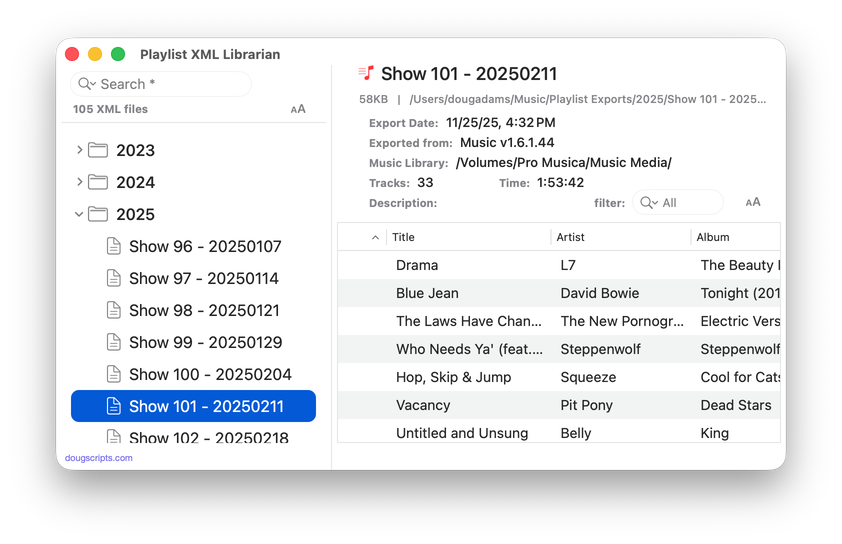Viewport: 842px width, 544px height.
Task: Click the 2024 folder icon
Action: [x=98, y=182]
